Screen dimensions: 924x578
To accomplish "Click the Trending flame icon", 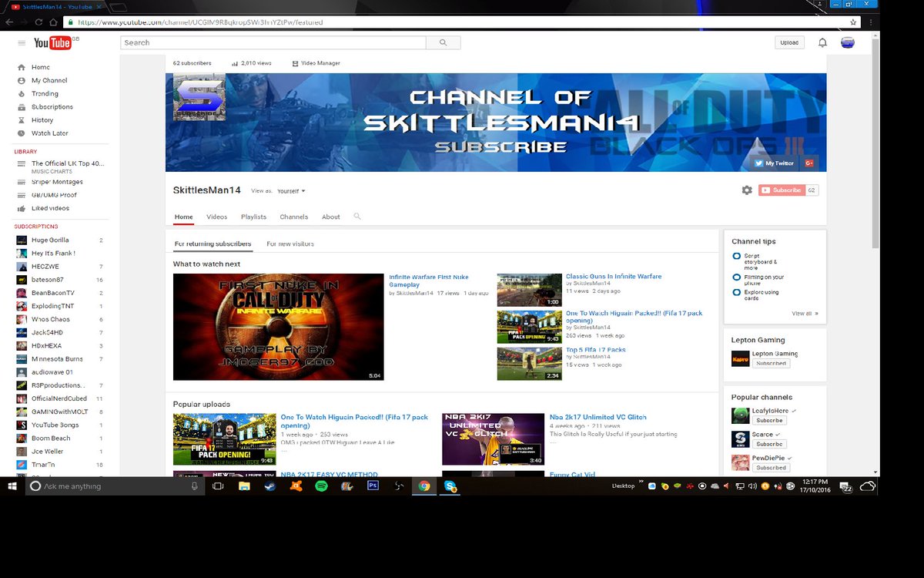I will (22, 93).
